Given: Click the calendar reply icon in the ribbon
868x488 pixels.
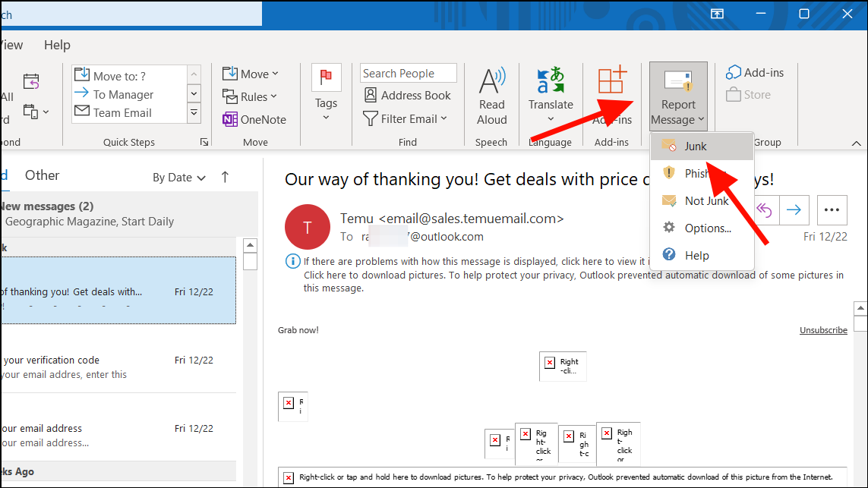Looking at the screenshot, I should tap(31, 82).
